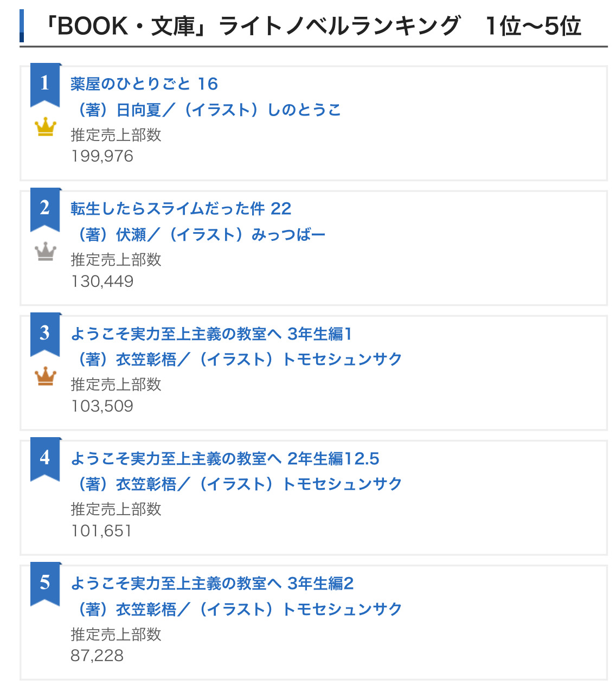Image resolution: width=616 pixels, height=685 pixels.
Task: Click the 日向夏／しのとうこ author credit link
Action: pyautogui.click(x=206, y=110)
